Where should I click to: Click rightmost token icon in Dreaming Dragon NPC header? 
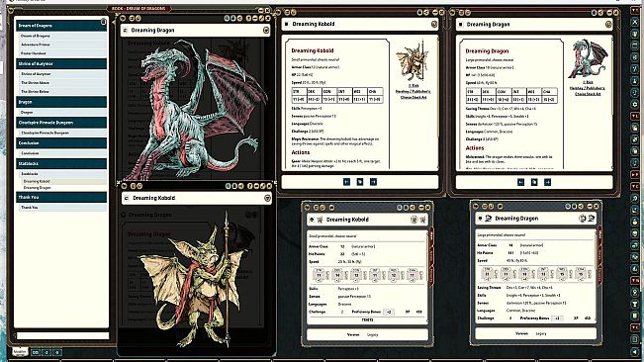(x=591, y=219)
